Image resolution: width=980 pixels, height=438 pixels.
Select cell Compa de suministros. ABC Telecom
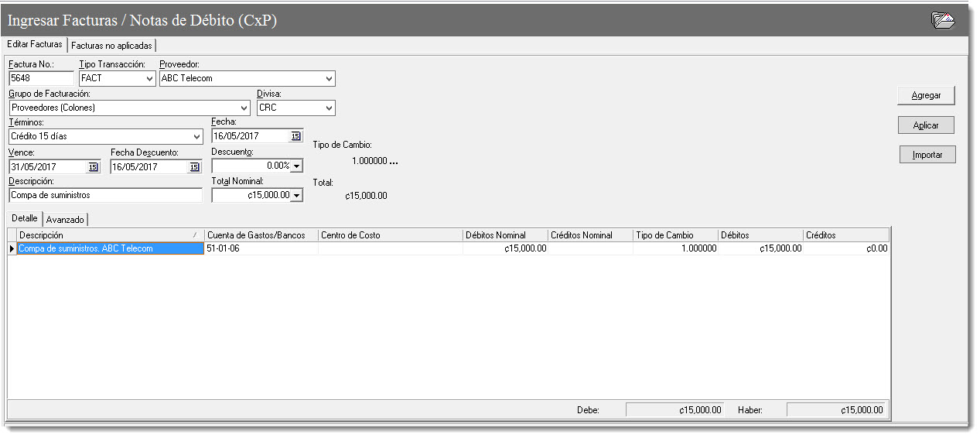click(110, 248)
